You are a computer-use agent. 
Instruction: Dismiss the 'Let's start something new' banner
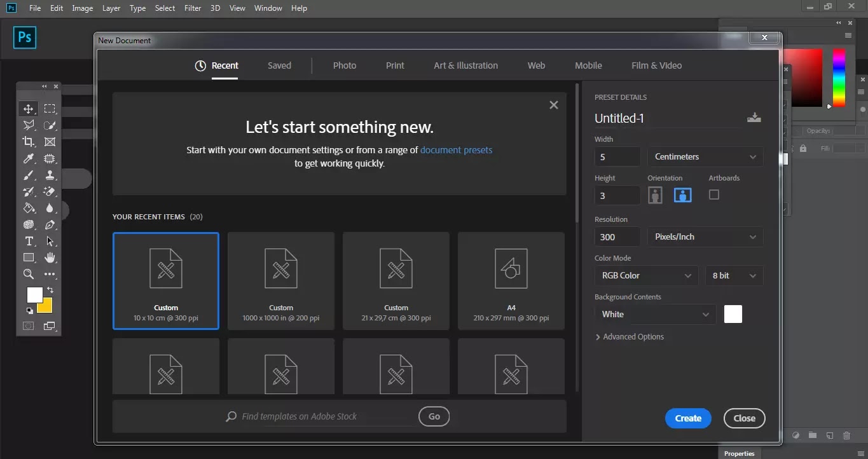point(554,105)
